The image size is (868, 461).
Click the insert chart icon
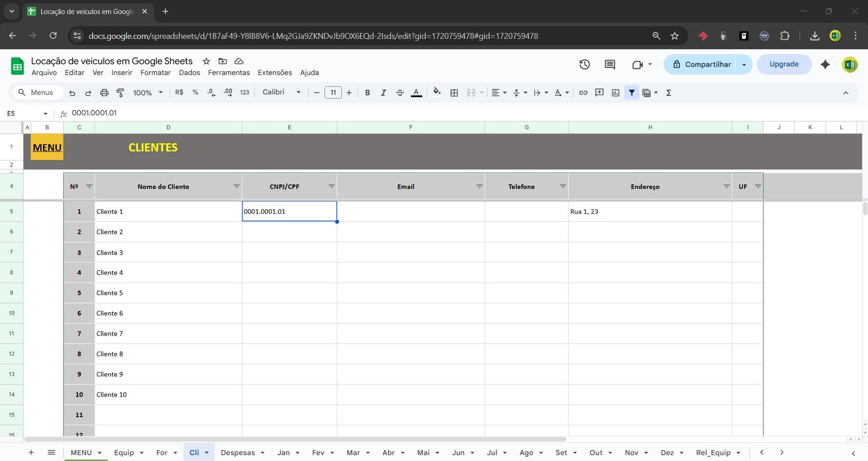coord(615,93)
